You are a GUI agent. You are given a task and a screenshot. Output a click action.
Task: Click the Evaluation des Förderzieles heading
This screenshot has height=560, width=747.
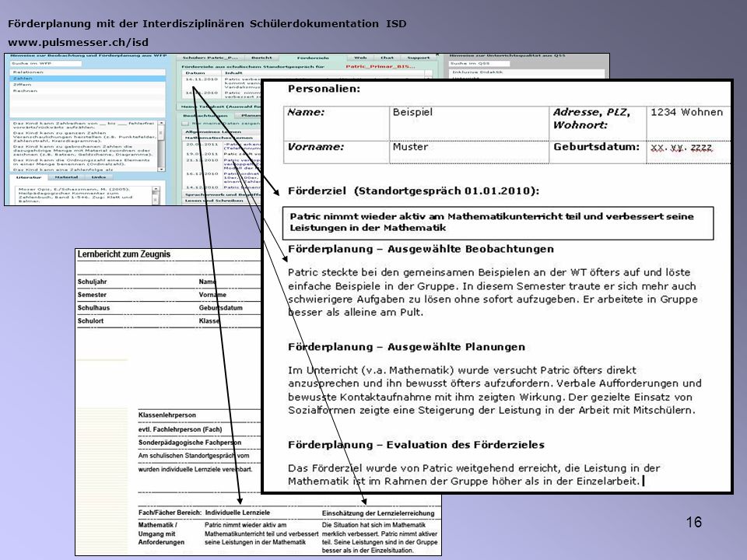416,445
